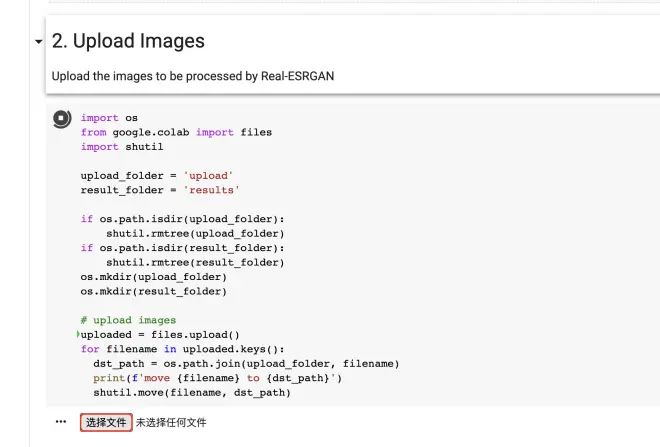Select the '2. Upload Images' heading cell

(x=128, y=41)
